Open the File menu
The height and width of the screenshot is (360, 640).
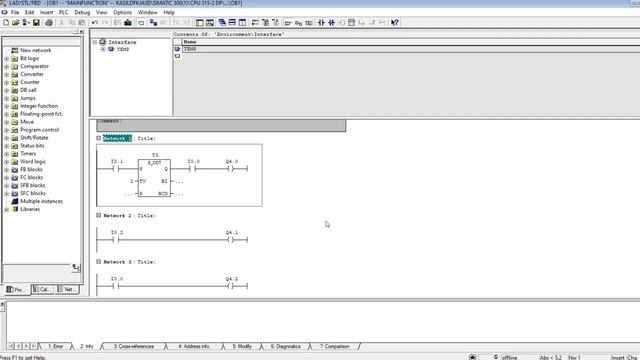click(x=15, y=12)
